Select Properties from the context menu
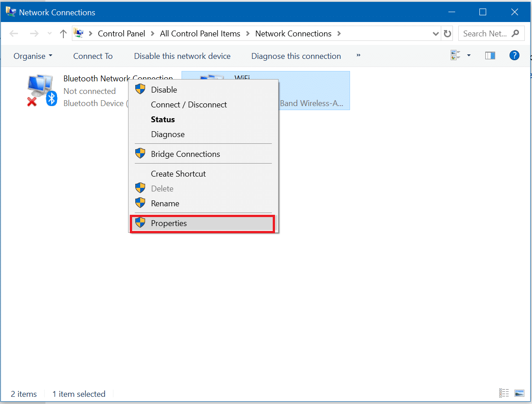 169,223
